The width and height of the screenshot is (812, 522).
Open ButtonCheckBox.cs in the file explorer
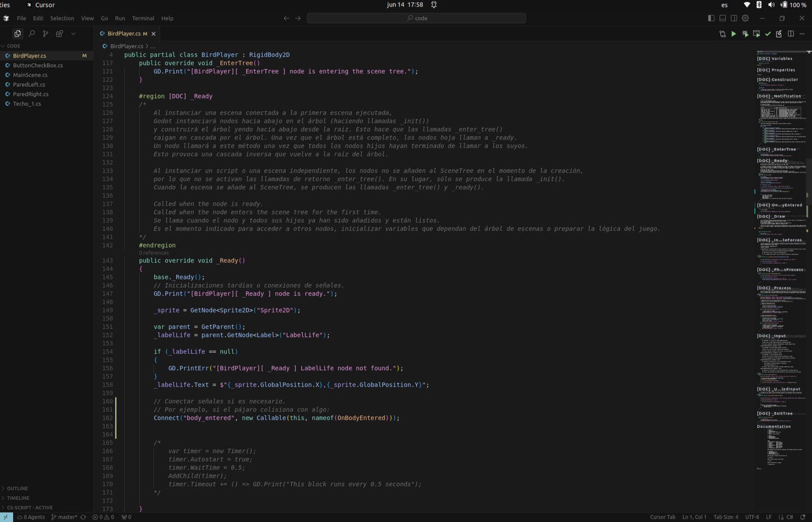point(38,65)
